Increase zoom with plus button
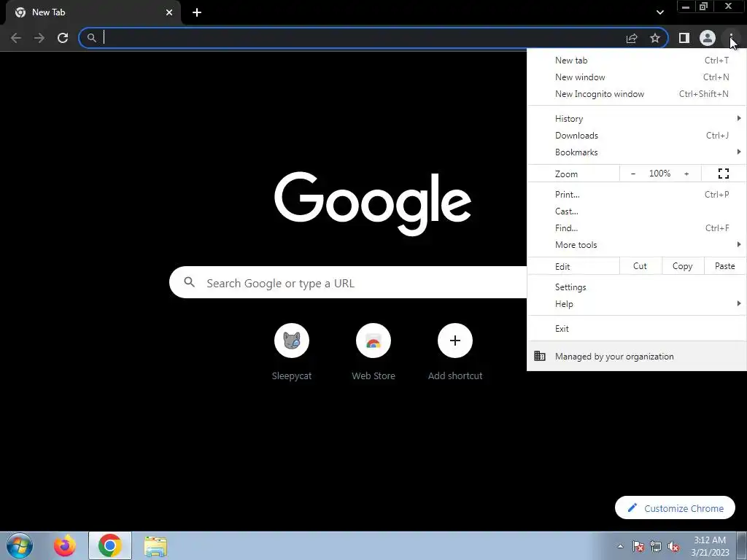Screen dimensions: 747x560 coord(686,174)
